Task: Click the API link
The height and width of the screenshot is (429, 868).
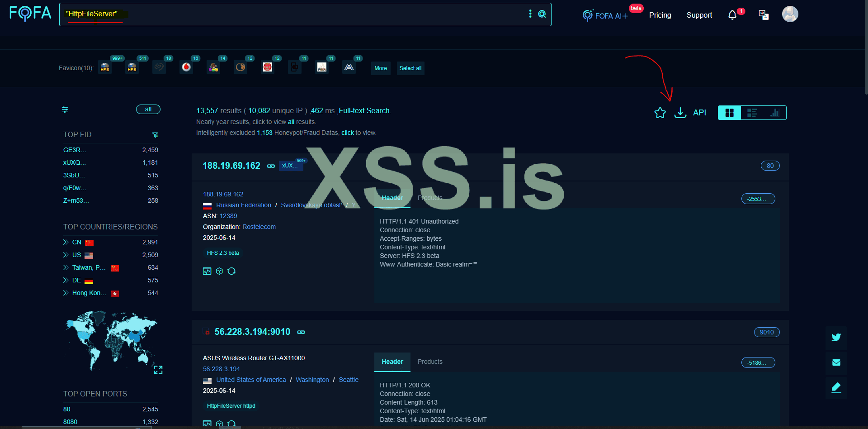Action: point(699,113)
